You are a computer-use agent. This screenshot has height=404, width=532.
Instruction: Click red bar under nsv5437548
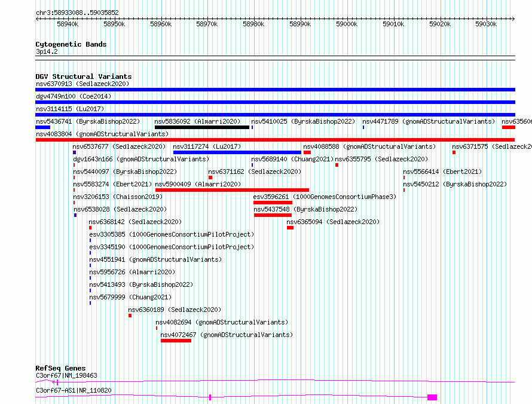tap(273, 215)
